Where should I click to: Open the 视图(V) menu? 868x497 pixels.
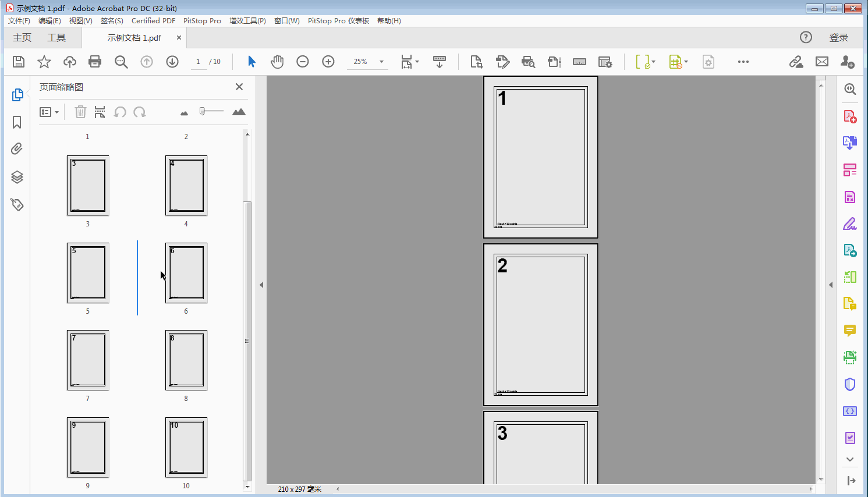coord(81,20)
